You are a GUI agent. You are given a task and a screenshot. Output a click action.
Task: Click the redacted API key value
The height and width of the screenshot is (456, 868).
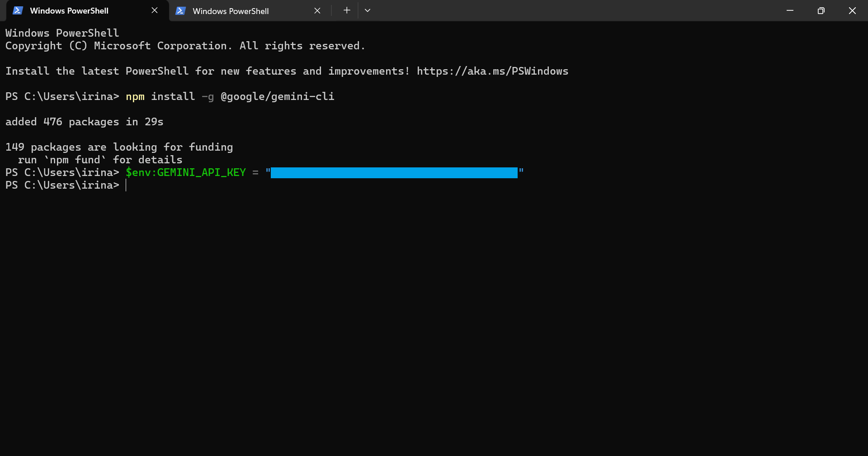[394, 172]
